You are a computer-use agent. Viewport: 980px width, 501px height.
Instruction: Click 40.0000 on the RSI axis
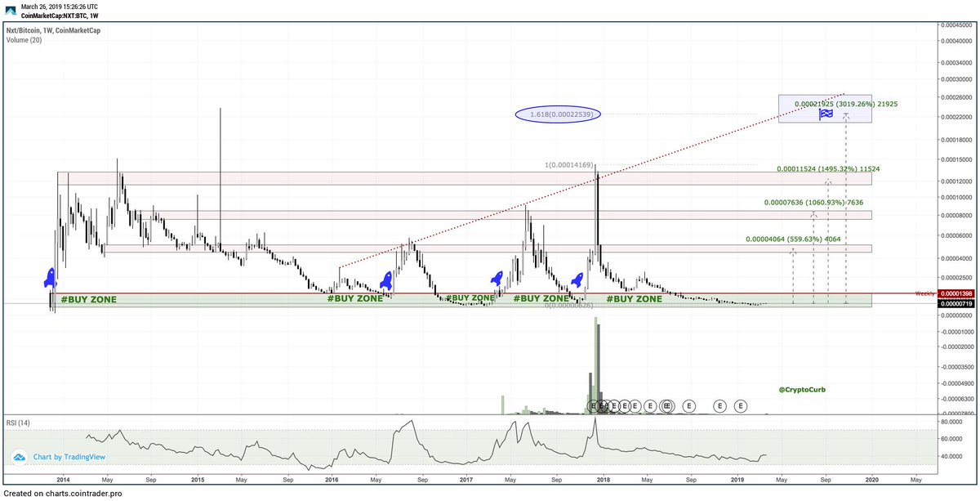point(951,456)
